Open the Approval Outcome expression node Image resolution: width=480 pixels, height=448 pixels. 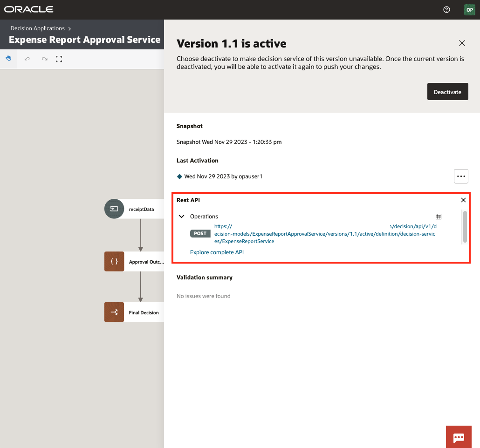(x=114, y=261)
